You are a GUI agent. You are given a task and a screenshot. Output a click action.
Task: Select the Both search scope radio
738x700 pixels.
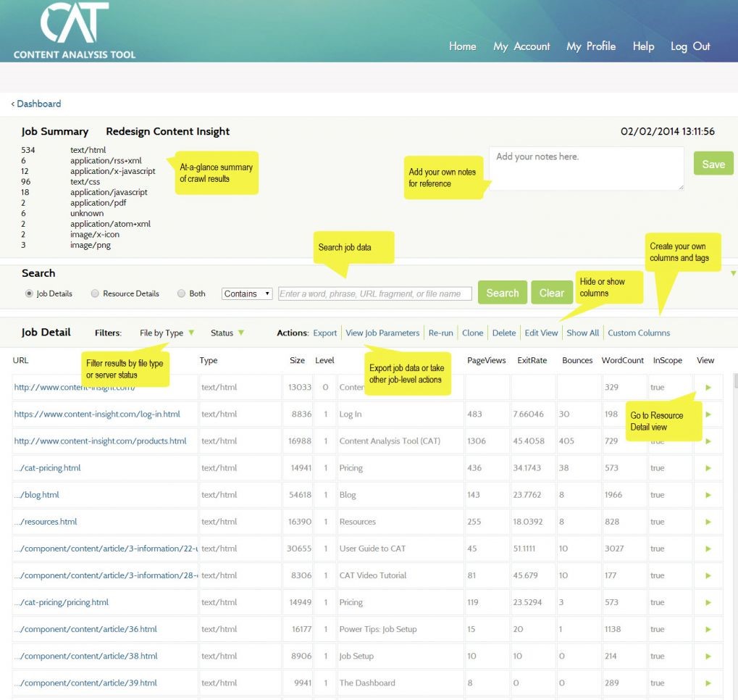(x=181, y=293)
